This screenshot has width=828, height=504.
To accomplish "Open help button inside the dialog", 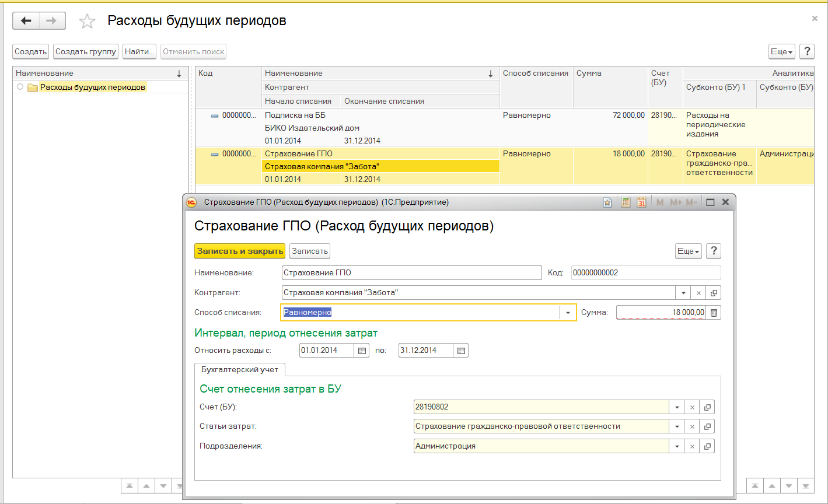I will click(x=714, y=251).
